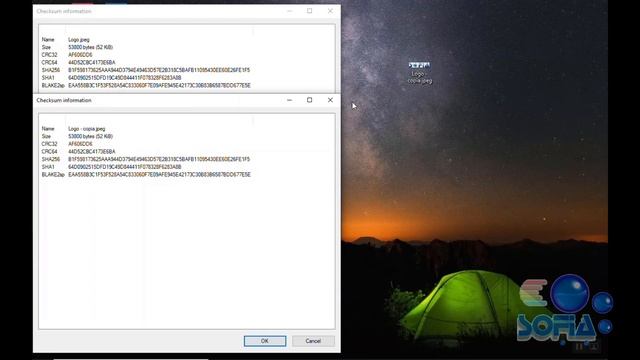Select the SHA256 hash in the back Logo.jpeg window

pos(159,70)
